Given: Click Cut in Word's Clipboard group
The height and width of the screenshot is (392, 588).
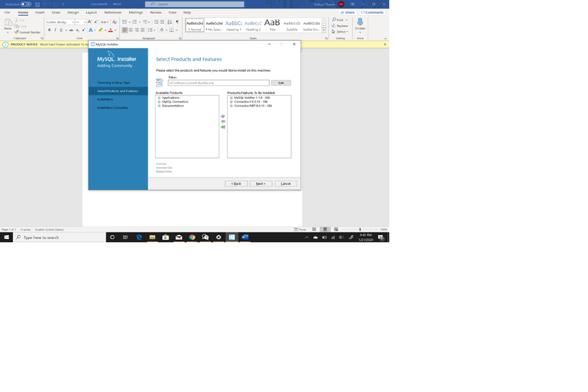Looking at the screenshot, I should [20, 20].
